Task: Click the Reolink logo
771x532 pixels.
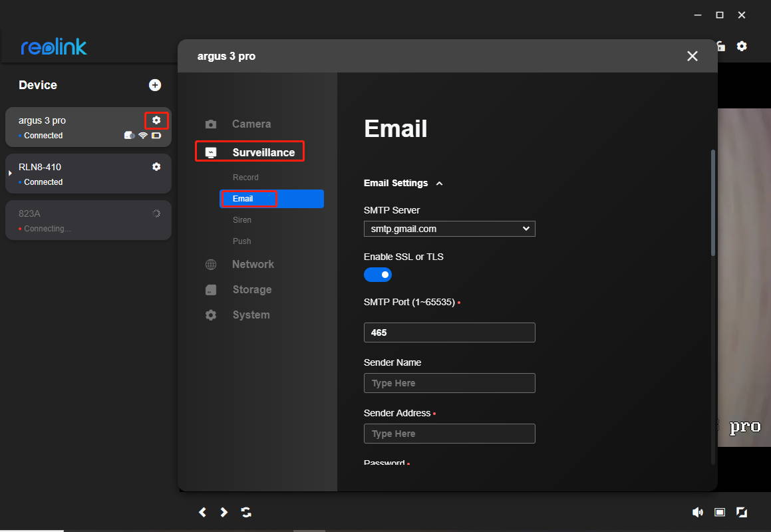Action: tap(54, 47)
